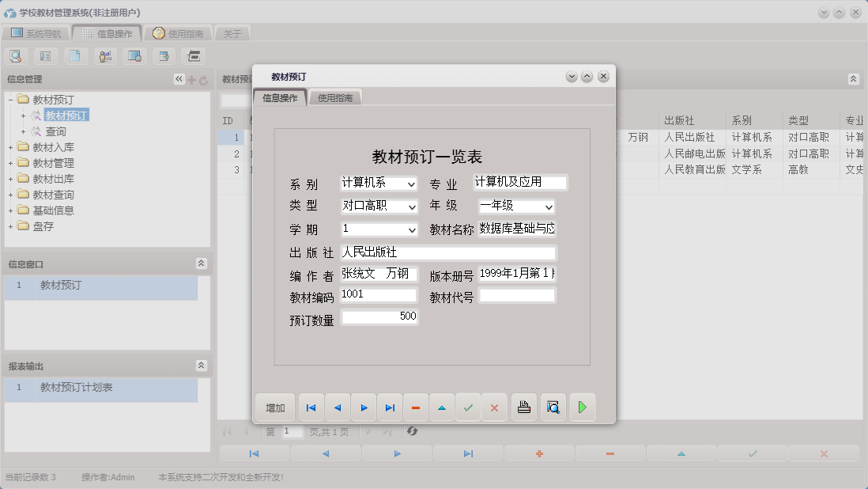
Task: Click the 预订数量 quantity input field
Action: 379,316
